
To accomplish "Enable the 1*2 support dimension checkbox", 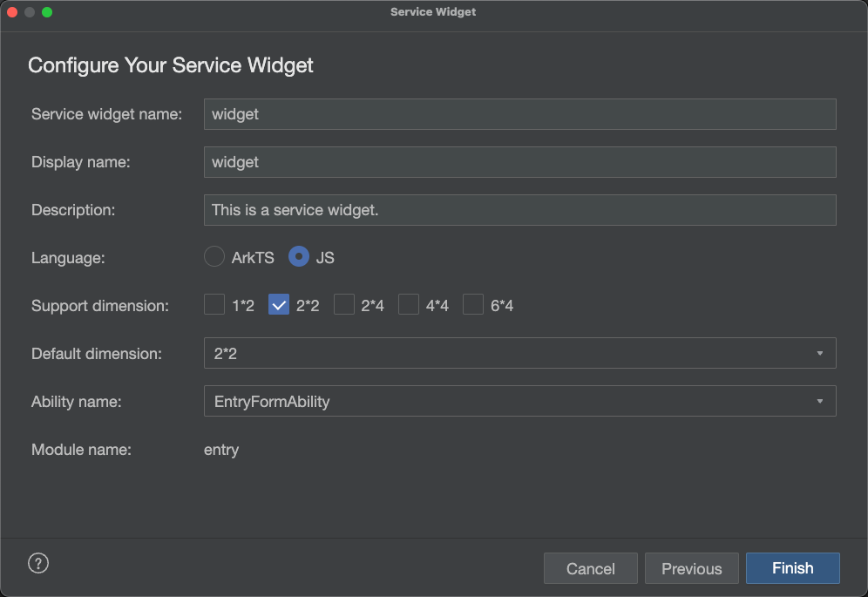I will pyautogui.click(x=214, y=304).
